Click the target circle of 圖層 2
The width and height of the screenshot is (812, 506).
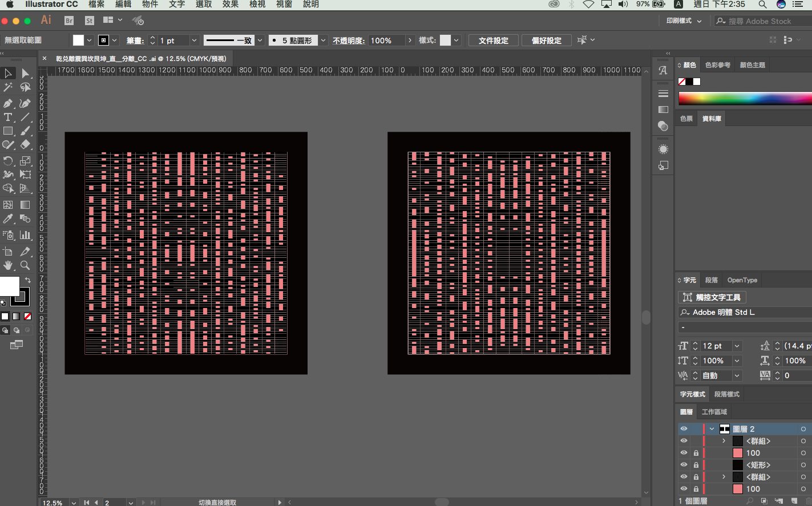click(803, 429)
